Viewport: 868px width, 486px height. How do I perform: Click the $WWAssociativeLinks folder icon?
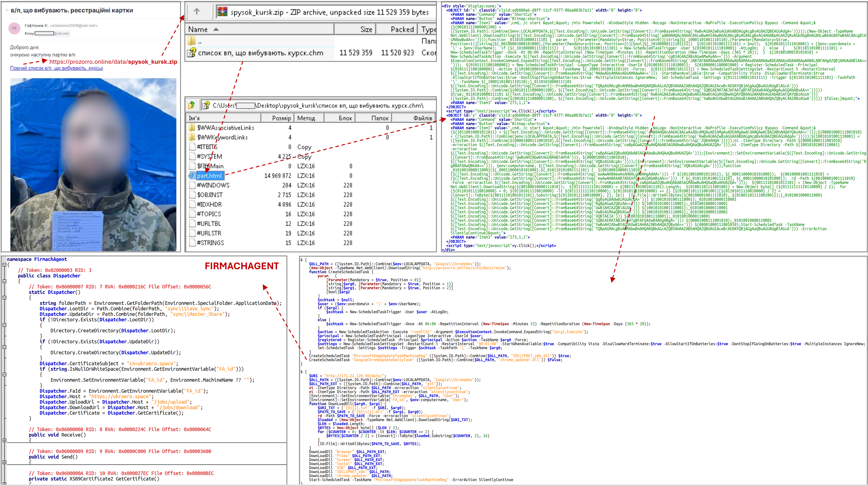[x=192, y=127]
